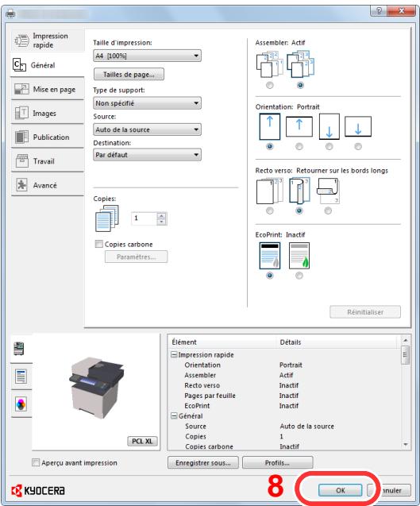The height and width of the screenshot is (506, 420).
Task: Select flip on short edge radio button
Action: (328, 211)
